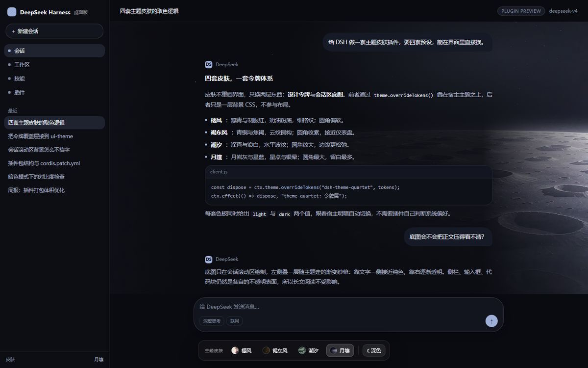Open recent chat 会话滚动区背景怎么不挡字
This screenshot has height=368, width=588.
point(54,150)
